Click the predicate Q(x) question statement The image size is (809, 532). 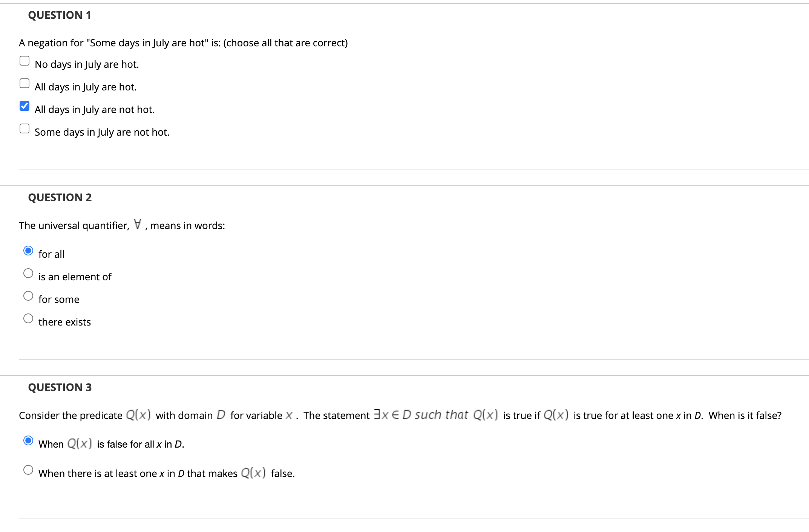(x=264, y=415)
